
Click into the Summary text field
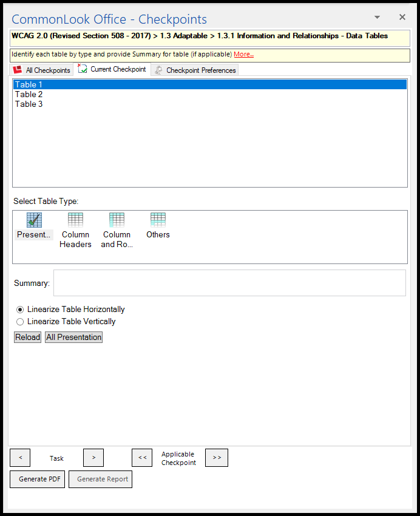(x=229, y=283)
